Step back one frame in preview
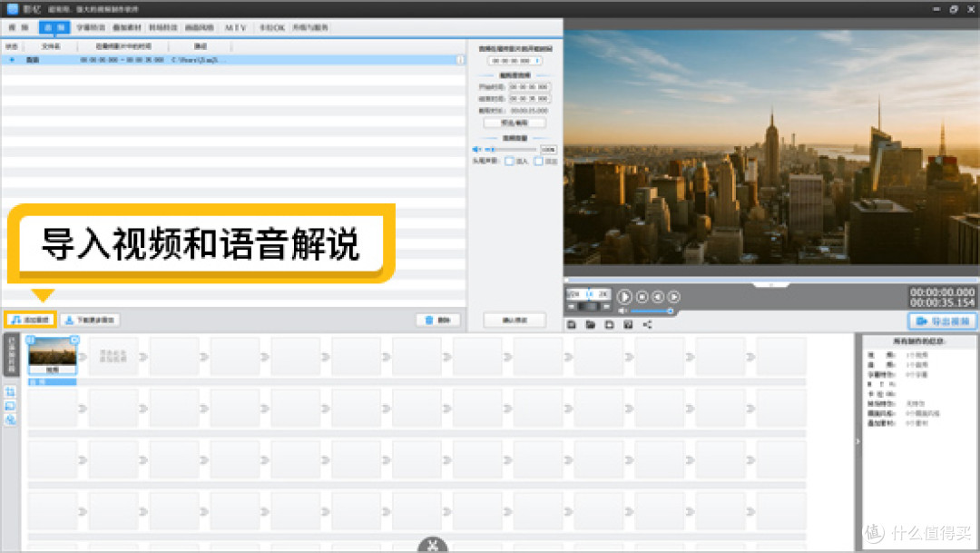Viewport: 980px width, 553px height. [x=658, y=297]
